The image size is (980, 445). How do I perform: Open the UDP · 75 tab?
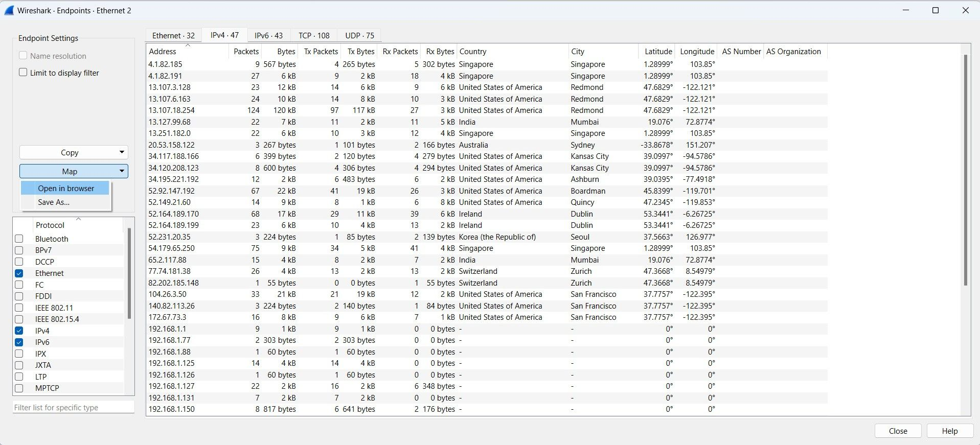click(359, 35)
